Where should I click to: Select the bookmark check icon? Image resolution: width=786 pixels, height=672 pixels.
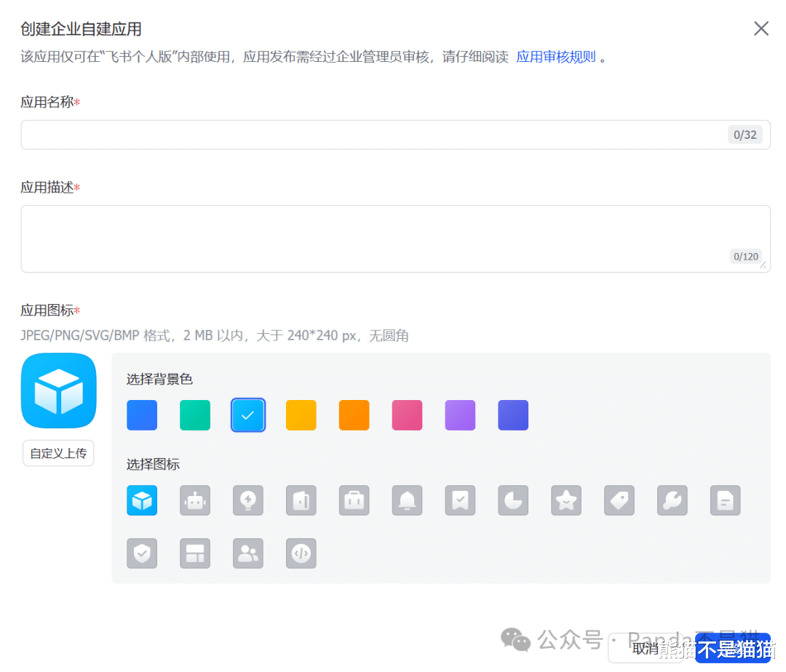click(460, 500)
